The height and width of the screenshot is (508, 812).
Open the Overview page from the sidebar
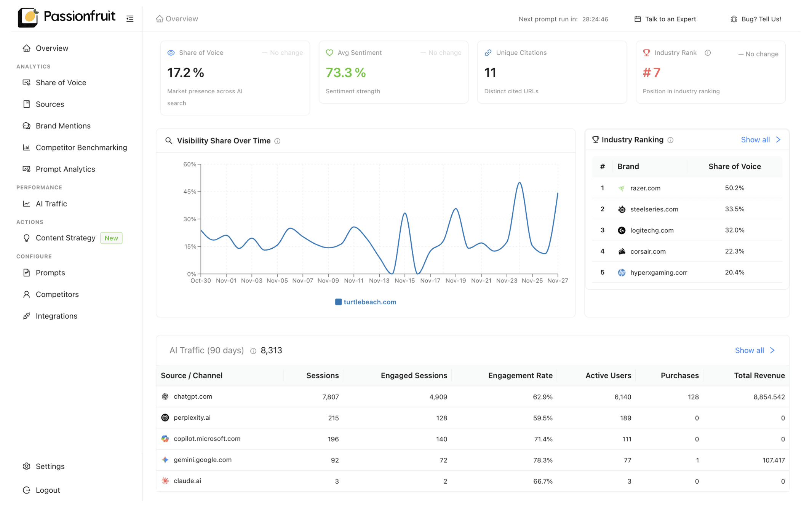click(x=52, y=48)
